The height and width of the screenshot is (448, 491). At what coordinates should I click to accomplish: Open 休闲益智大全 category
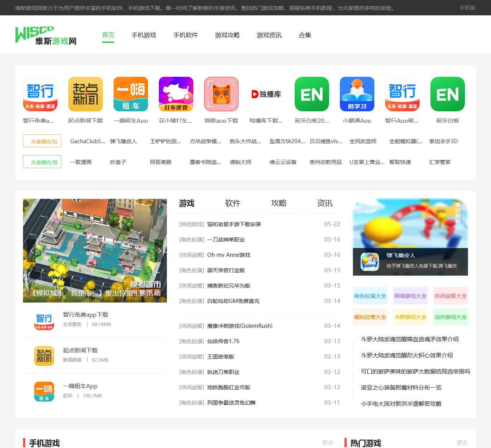coord(451,296)
